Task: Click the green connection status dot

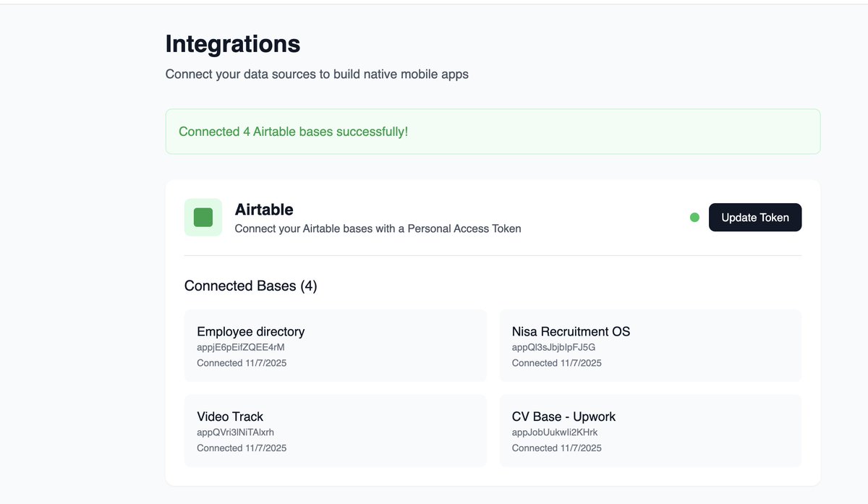Action: click(694, 218)
